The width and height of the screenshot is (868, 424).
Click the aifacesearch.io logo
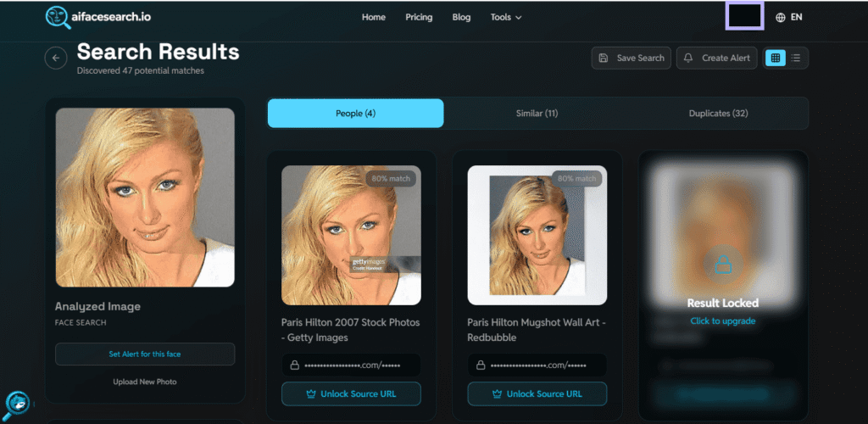click(98, 17)
